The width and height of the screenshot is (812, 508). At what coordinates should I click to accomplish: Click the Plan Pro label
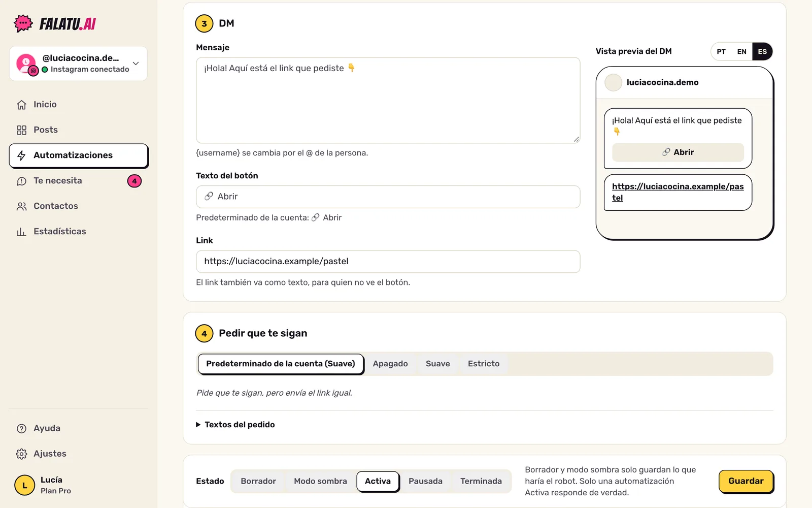(x=56, y=491)
